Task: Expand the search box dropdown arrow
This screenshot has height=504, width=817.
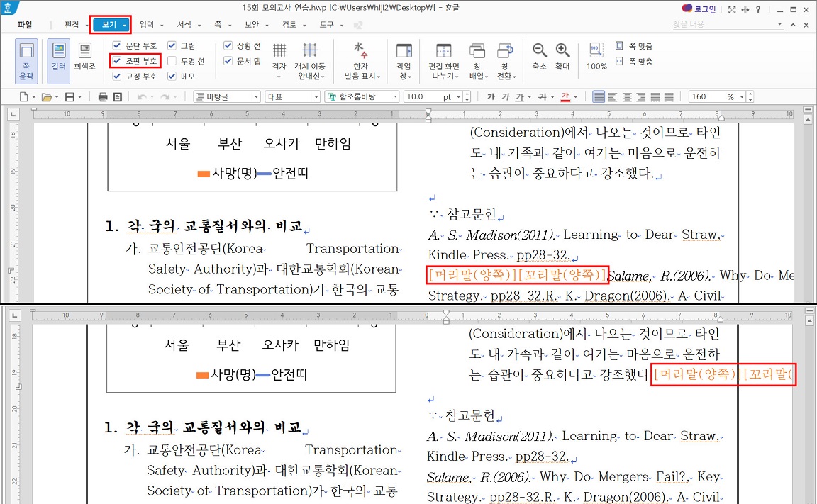Action: coord(779,25)
